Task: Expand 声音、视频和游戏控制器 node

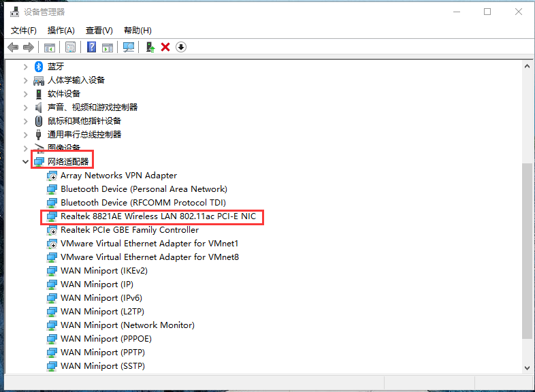Action: pos(26,108)
